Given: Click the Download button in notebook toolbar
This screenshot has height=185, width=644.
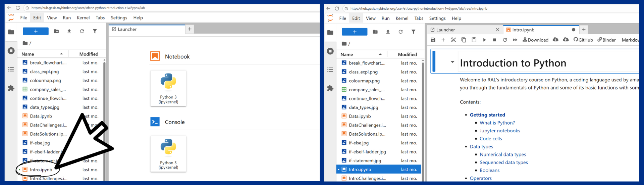Looking at the screenshot, I should (535, 40).
